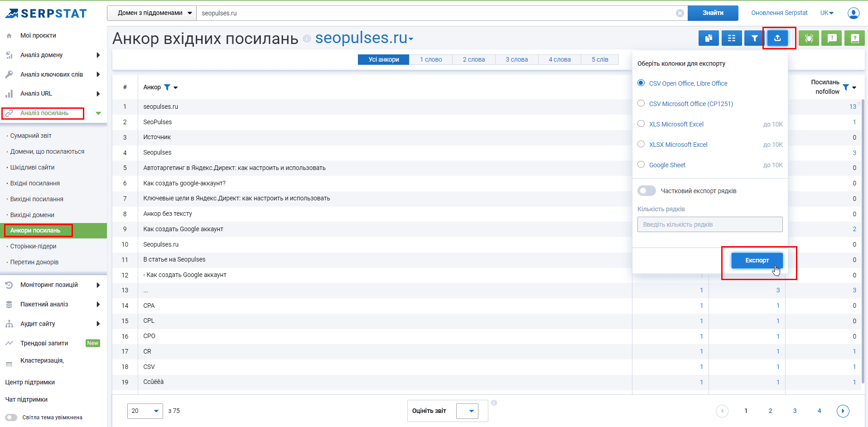868x427 pixels.
Task: Click the Пакетний аналіз stack icon
Action: (9, 305)
